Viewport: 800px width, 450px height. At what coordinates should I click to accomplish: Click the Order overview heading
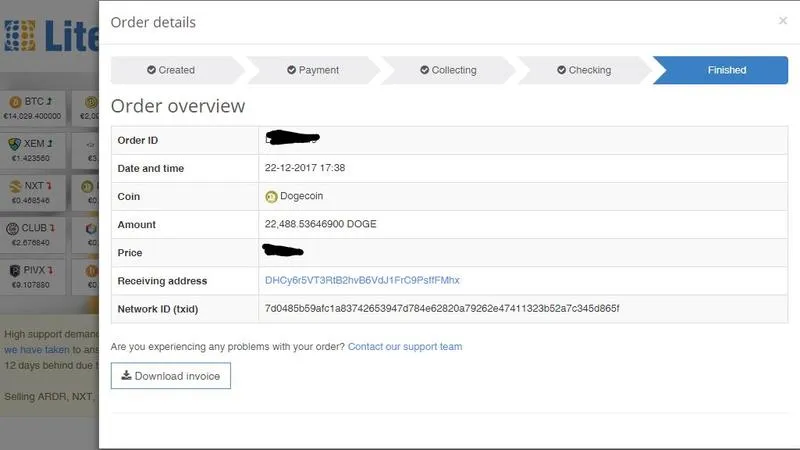click(178, 106)
